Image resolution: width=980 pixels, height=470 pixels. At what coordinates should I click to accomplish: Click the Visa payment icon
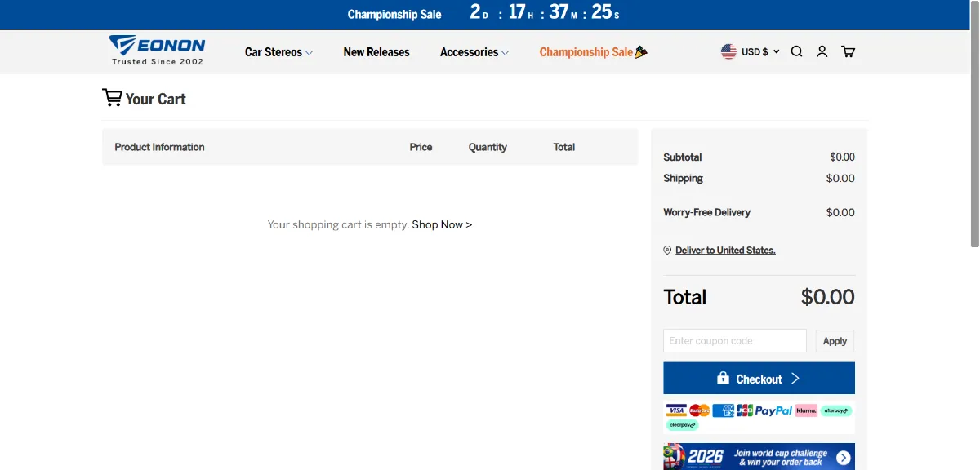[x=675, y=410]
